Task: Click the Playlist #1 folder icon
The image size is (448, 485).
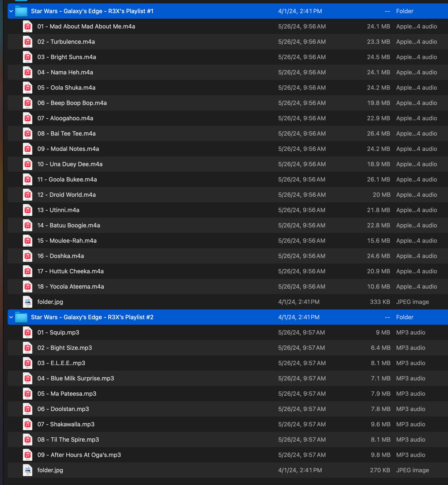Action: click(x=21, y=11)
